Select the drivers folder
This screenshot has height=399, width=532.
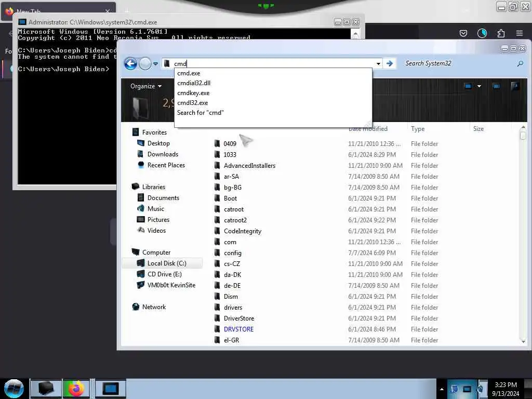point(233,308)
